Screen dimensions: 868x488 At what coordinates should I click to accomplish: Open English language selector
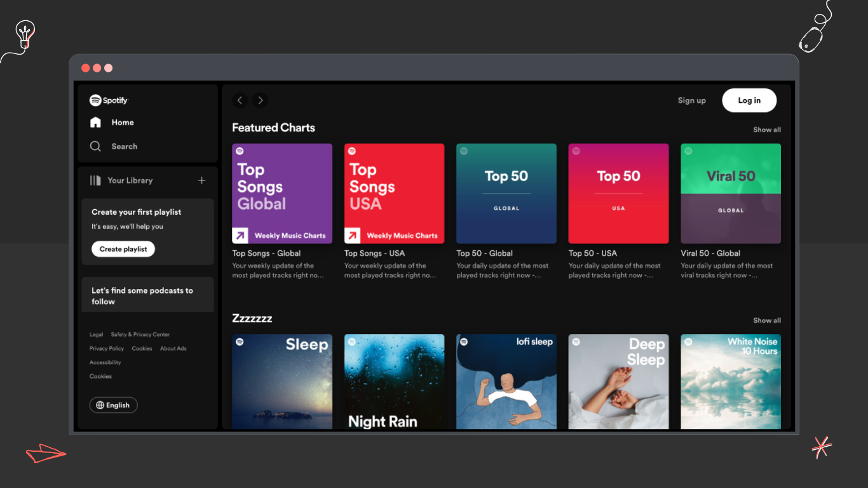pyautogui.click(x=114, y=405)
